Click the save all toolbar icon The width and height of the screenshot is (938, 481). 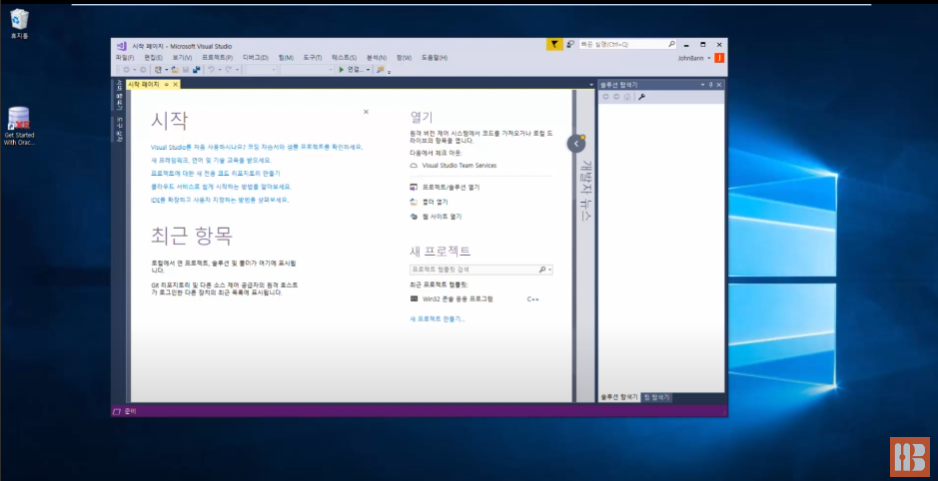(196, 69)
